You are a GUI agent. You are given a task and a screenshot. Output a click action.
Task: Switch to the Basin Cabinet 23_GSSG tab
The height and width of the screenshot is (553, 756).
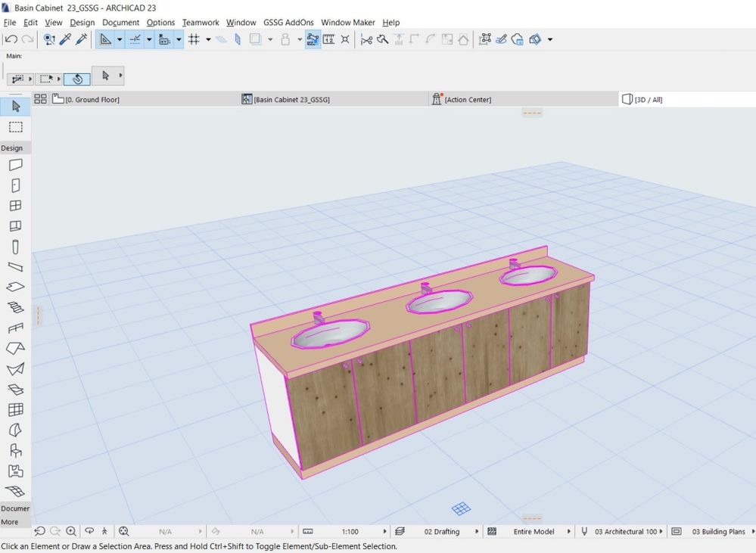(291, 99)
